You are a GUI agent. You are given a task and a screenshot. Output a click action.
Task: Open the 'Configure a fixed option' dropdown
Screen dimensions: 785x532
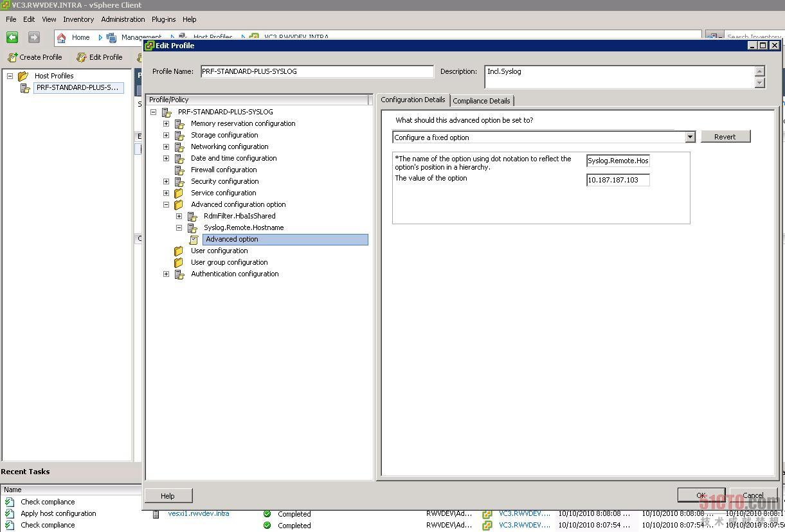pos(690,137)
